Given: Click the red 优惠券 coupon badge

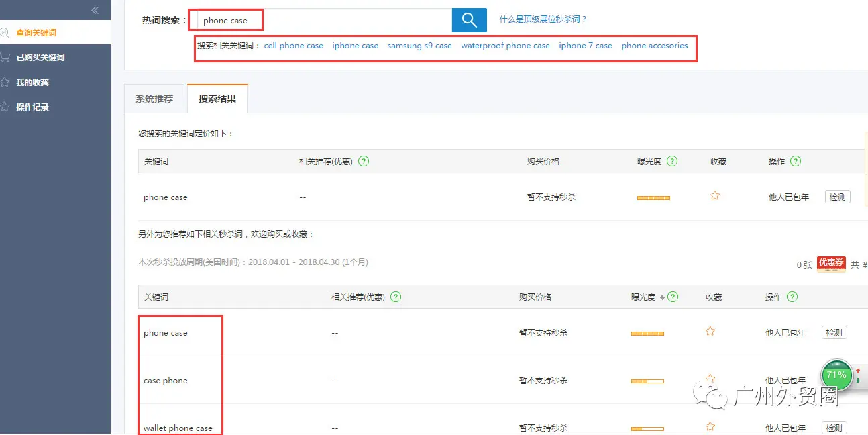Looking at the screenshot, I should point(831,264).
